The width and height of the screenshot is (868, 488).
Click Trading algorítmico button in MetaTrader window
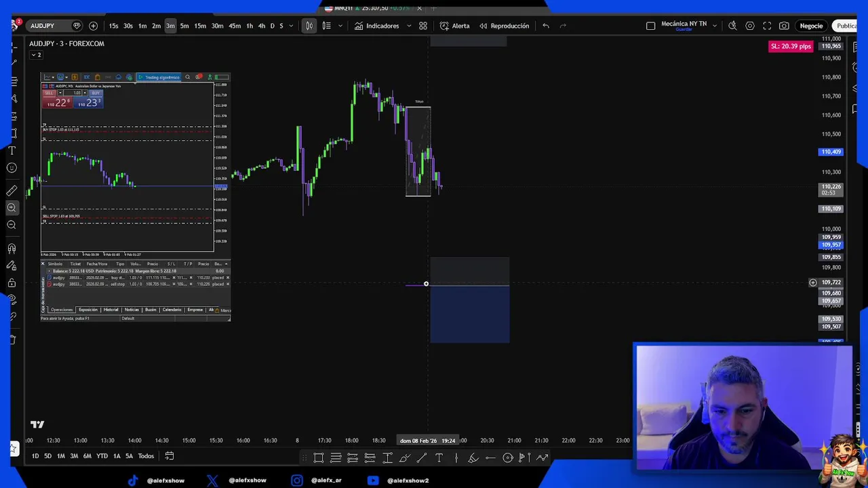coord(159,77)
